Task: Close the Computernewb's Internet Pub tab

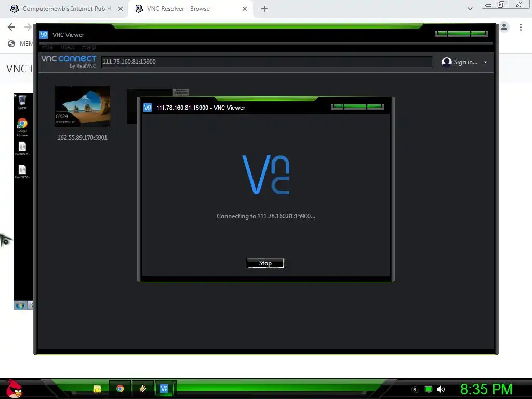Action: (121, 9)
